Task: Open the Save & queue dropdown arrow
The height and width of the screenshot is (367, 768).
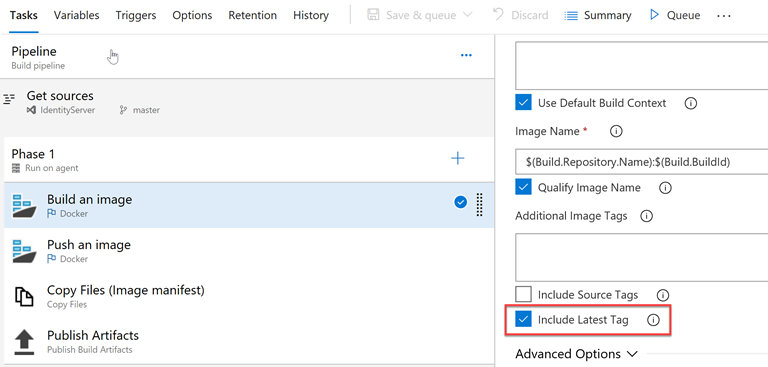Action: click(x=467, y=15)
